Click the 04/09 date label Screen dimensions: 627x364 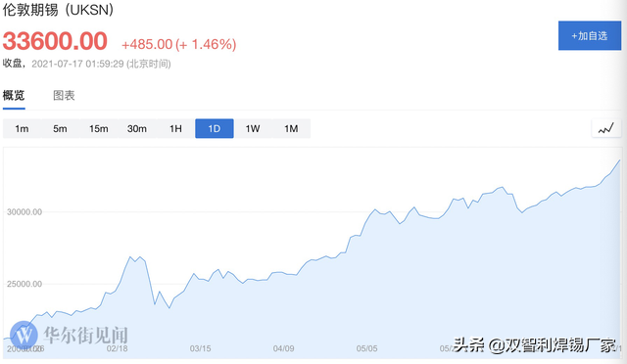click(x=283, y=348)
